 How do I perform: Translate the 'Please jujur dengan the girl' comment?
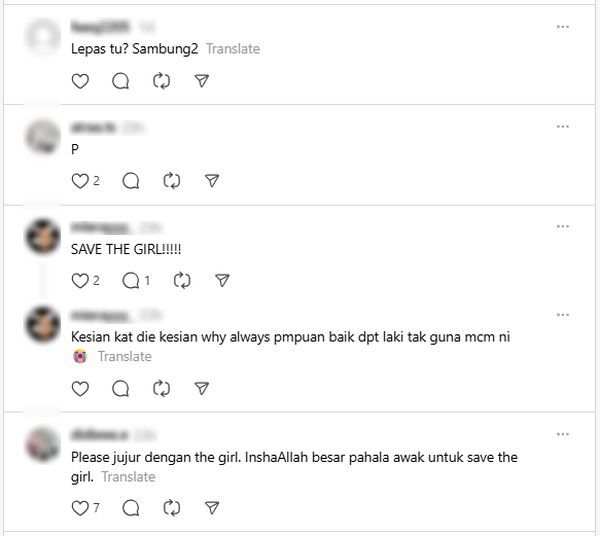(129, 477)
